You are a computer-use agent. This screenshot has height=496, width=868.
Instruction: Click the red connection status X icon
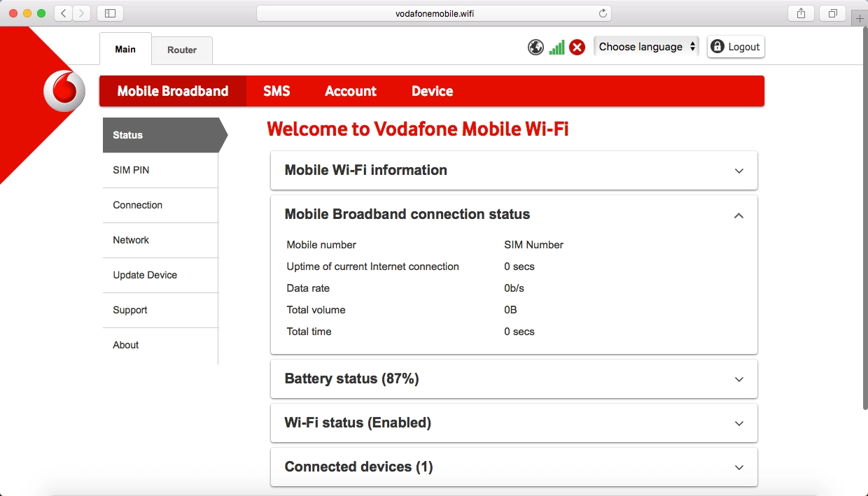[x=577, y=47]
